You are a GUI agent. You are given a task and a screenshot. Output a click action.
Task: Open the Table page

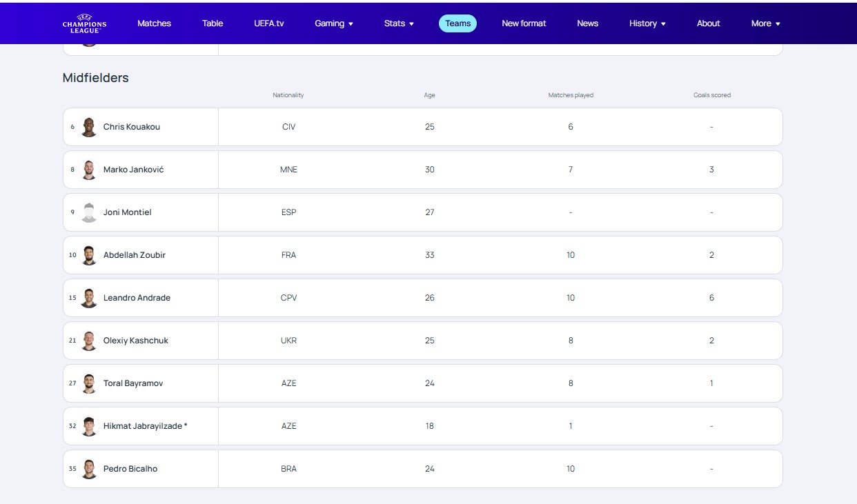[213, 23]
